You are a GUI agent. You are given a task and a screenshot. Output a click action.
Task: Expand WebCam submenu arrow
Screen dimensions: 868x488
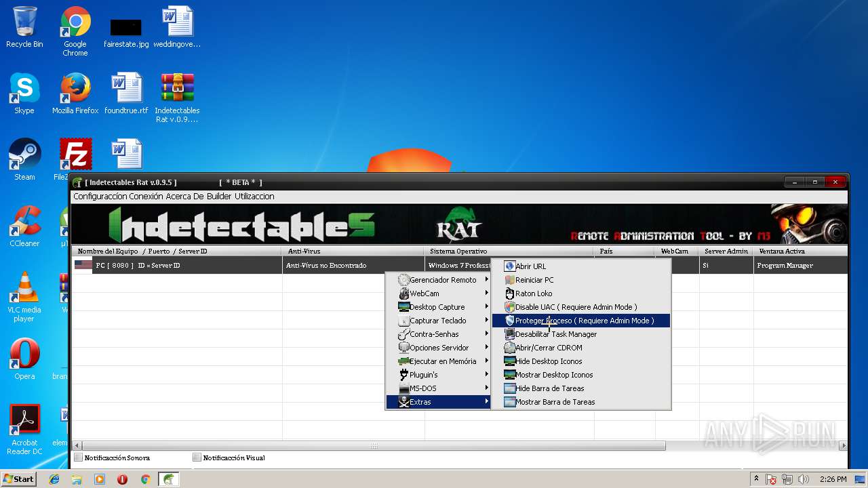486,293
